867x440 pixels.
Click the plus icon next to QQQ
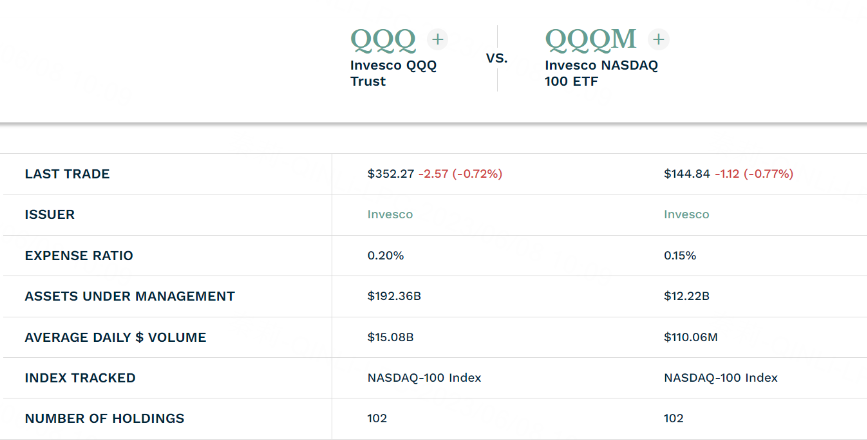coord(437,39)
